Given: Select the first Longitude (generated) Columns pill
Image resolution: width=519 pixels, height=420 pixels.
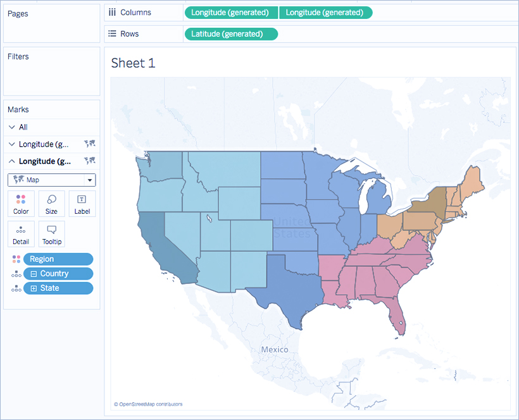Looking at the screenshot, I should (230, 13).
